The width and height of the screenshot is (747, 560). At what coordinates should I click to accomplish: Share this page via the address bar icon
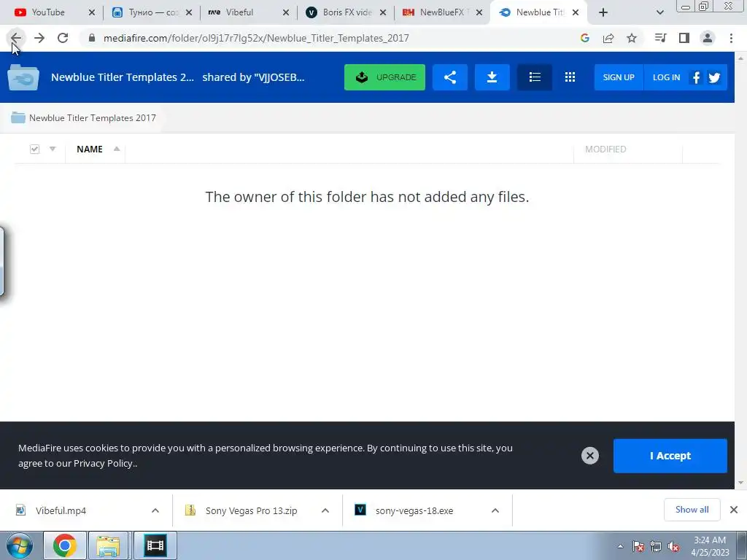point(608,38)
